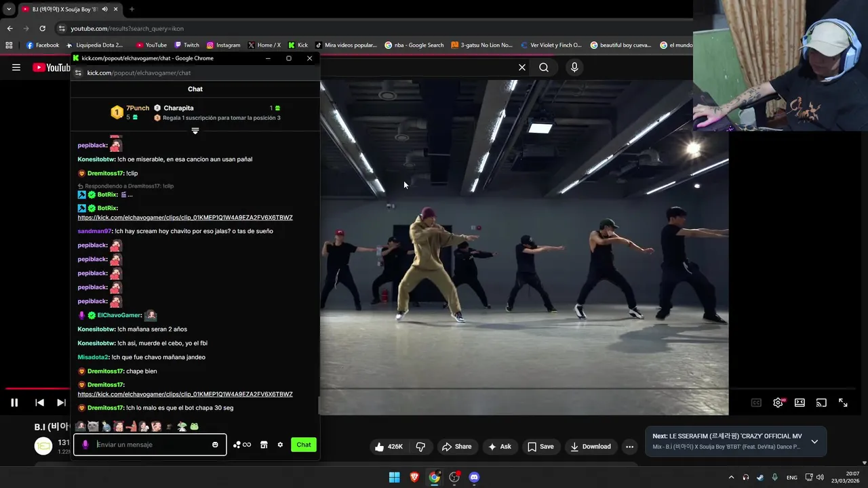Clear the YouTube search box
Viewport: 868px width, 488px height.
click(522, 67)
